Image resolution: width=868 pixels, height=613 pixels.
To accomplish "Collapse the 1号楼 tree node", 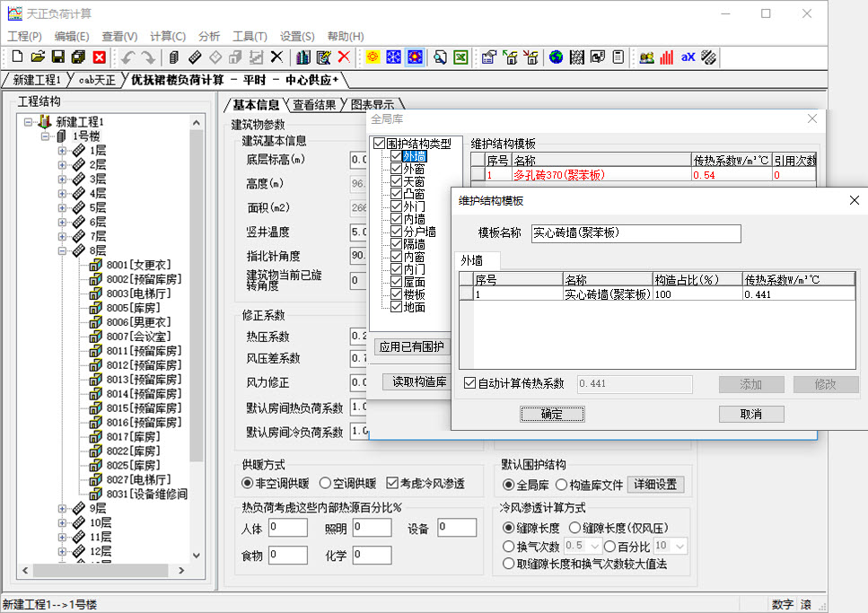I will [46, 136].
